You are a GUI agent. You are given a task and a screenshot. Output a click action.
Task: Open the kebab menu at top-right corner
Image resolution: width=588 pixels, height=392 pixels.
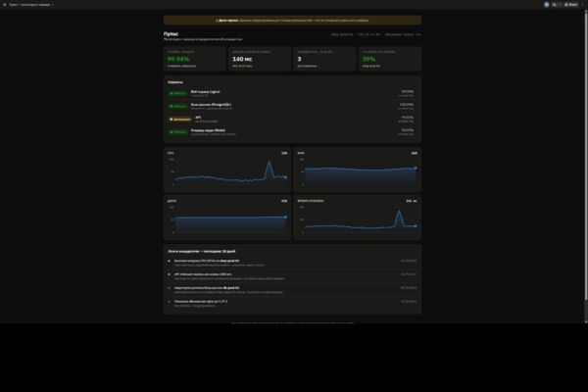point(583,5)
